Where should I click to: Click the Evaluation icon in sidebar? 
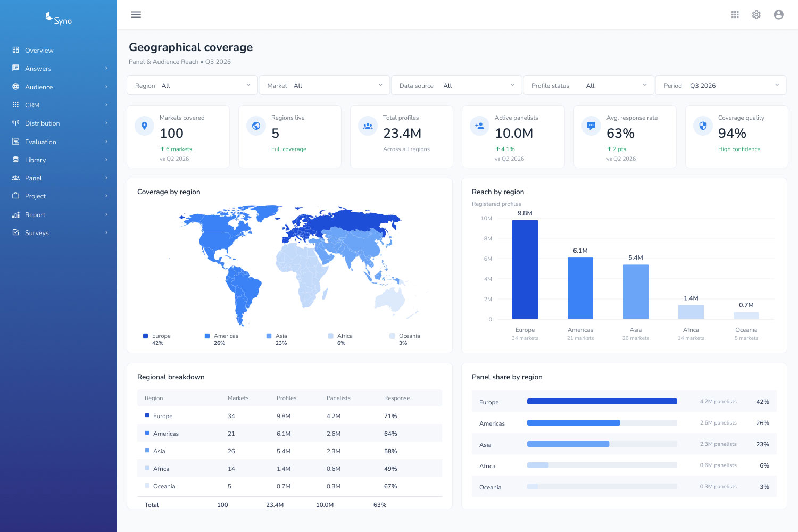16,142
